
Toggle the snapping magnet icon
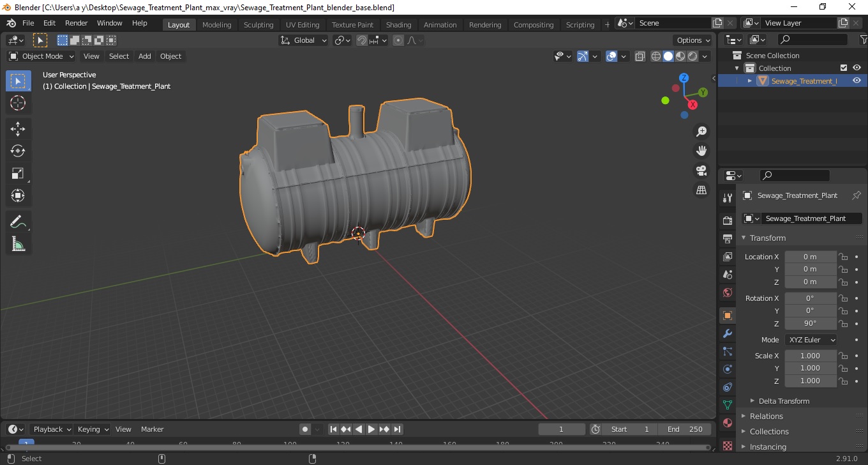[x=362, y=40]
